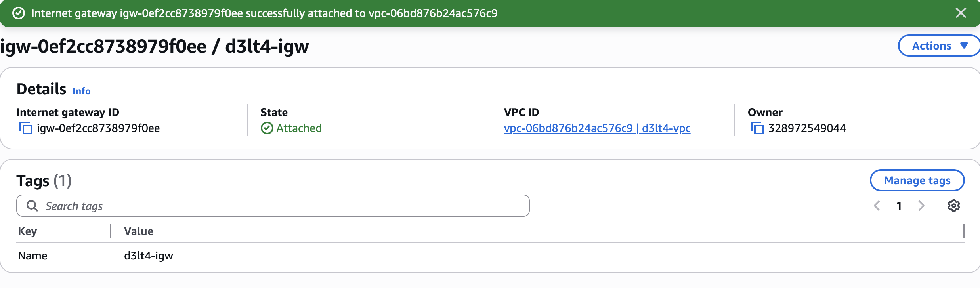Image resolution: width=980 pixels, height=288 pixels.
Task: Click the success checkmark icon in banner
Action: point(19,13)
